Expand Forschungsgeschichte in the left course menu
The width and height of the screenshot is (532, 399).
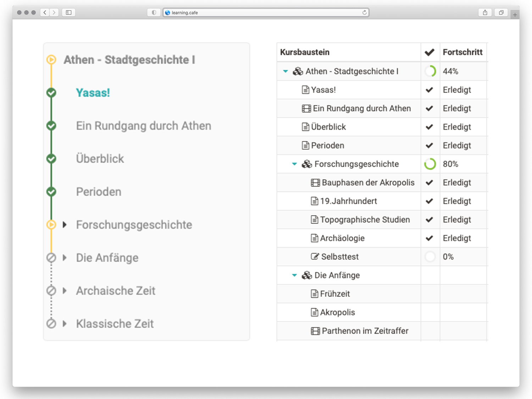pyautogui.click(x=65, y=225)
